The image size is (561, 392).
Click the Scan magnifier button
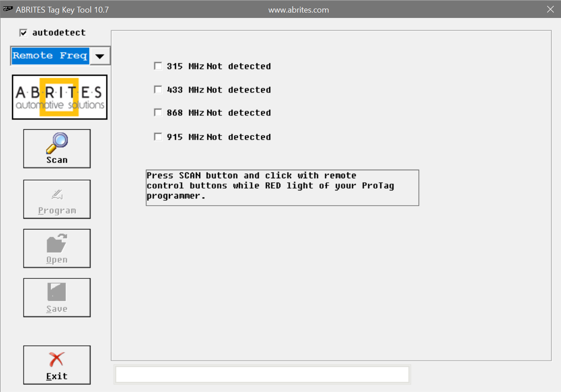coord(57,149)
